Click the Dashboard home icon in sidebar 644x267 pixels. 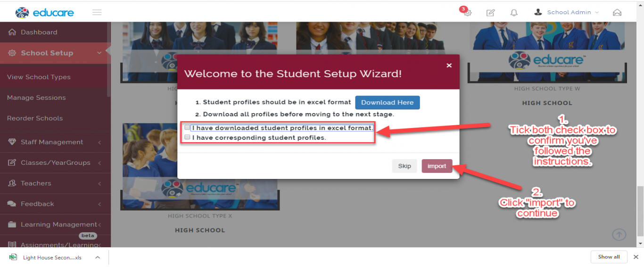click(x=12, y=32)
